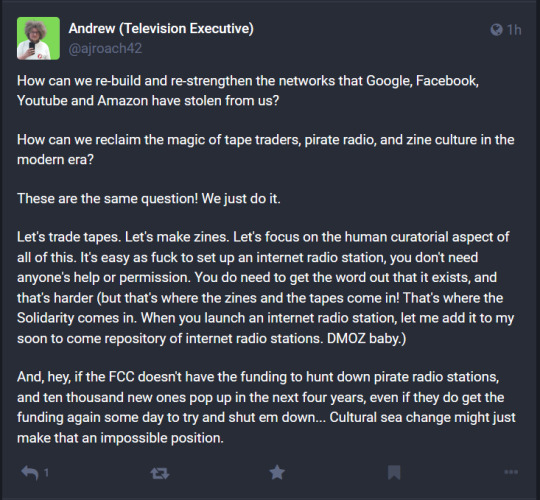
Task: Click paragraph about Google, Facebook, Youtube
Action: click(248, 91)
